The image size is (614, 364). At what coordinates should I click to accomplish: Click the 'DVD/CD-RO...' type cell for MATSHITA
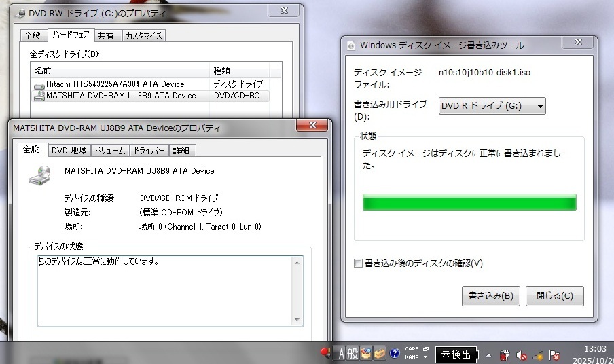click(x=239, y=96)
